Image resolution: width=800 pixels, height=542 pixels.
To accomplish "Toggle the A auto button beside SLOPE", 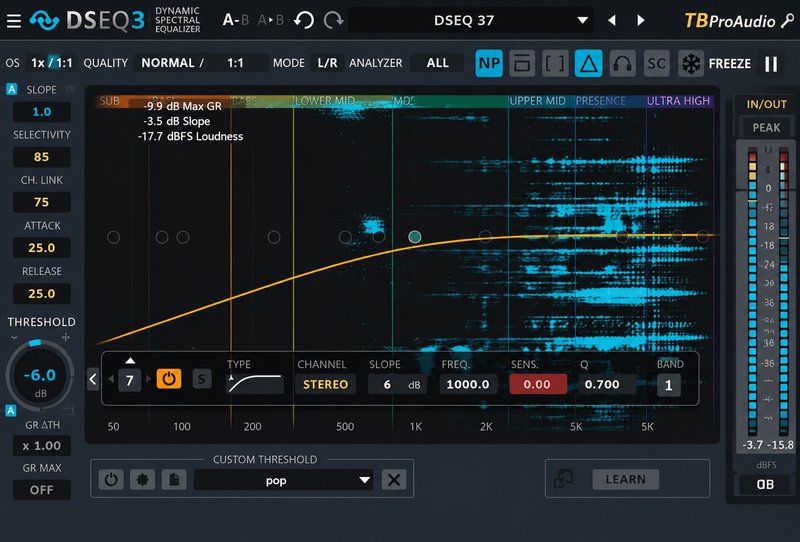I will (x=12, y=89).
